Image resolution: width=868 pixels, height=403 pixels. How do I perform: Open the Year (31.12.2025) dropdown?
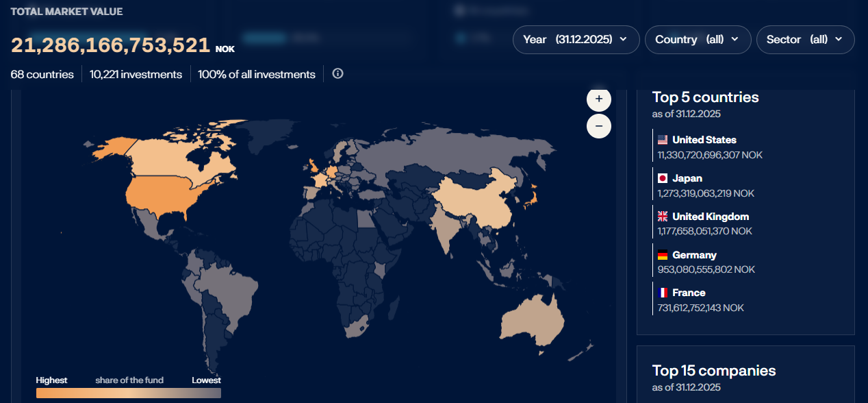point(576,40)
